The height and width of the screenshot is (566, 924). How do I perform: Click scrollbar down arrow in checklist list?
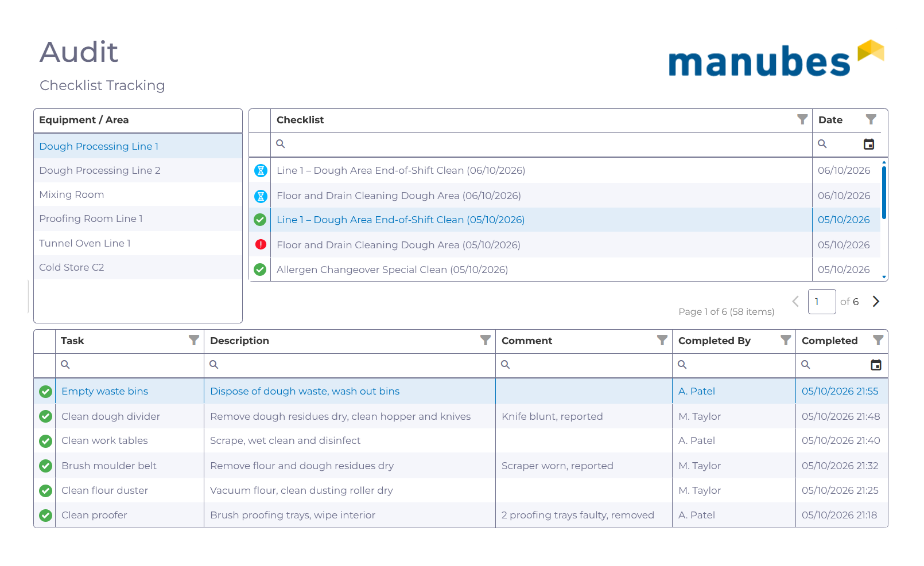tap(884, 277)
